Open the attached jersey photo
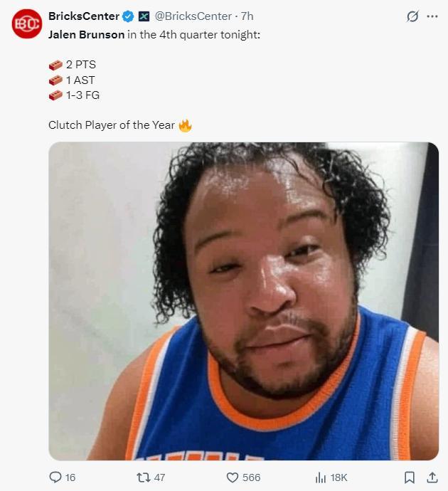Image resolution: width=448 pixels, height=491 pixels. pyautogui.click(x=243, y=301)
